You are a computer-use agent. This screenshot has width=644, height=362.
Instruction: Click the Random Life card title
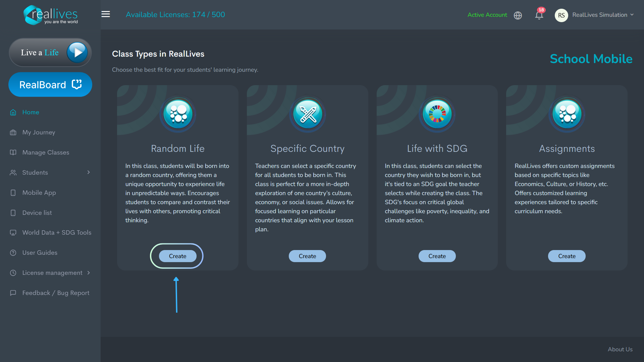click(178, 148)
